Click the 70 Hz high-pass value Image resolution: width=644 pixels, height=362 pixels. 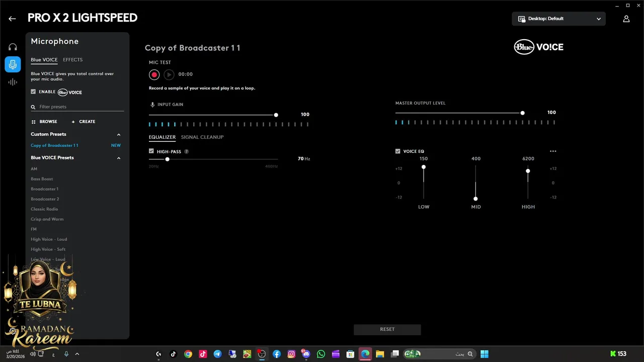pos(303,159)
